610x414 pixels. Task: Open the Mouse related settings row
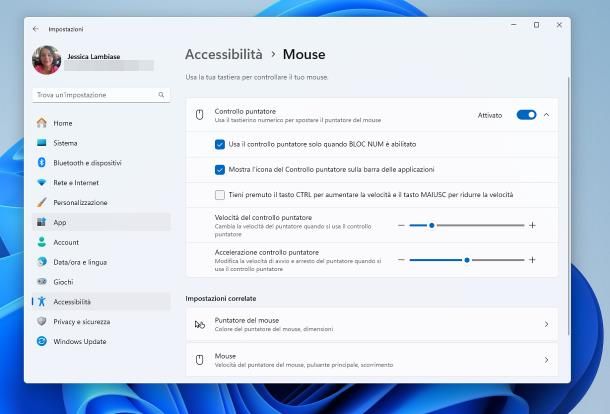pyautogui.click(x=372, y=360)
